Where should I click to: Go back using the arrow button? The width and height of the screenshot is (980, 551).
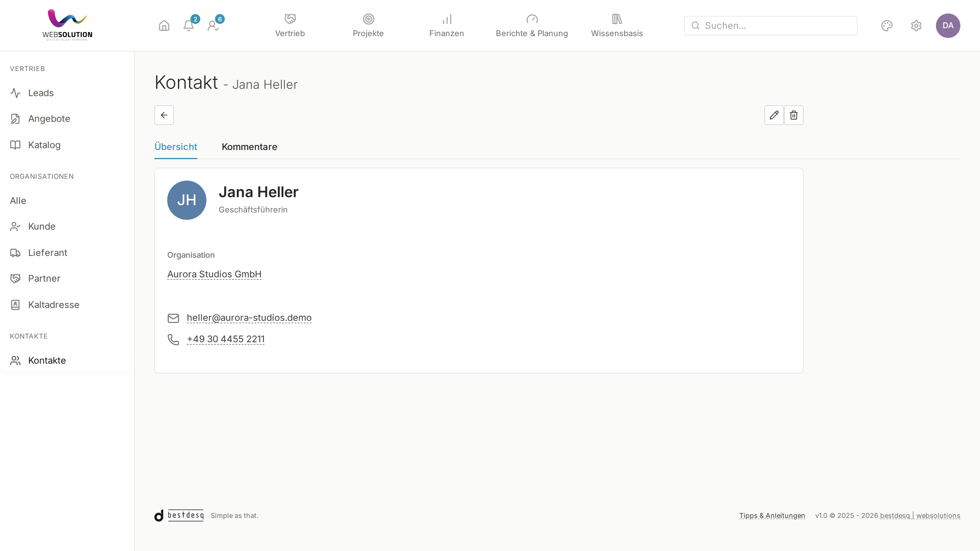(164, 115)
